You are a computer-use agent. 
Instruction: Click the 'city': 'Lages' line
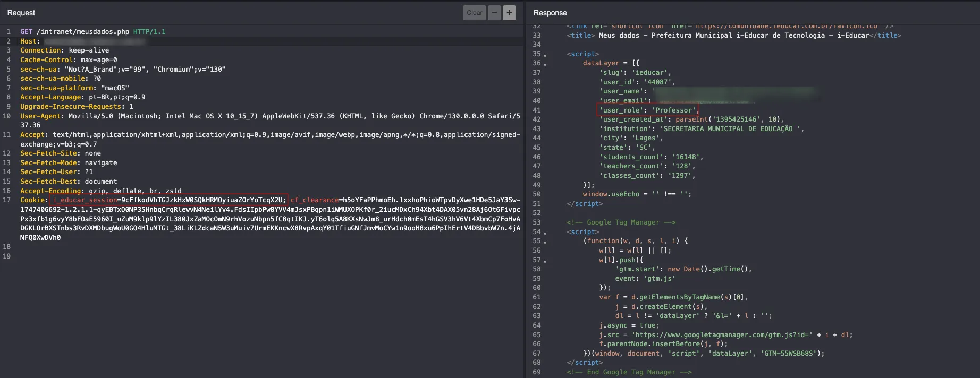631,138
